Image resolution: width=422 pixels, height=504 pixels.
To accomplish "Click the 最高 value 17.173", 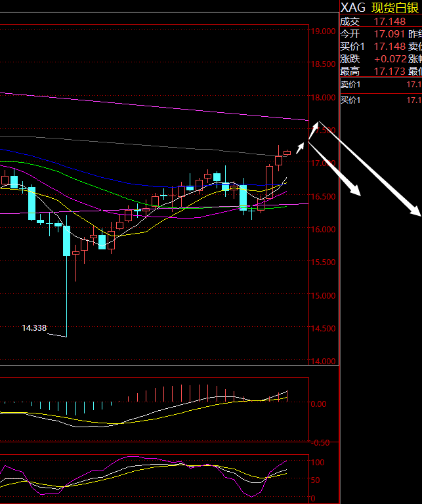I will coord(390,72).
